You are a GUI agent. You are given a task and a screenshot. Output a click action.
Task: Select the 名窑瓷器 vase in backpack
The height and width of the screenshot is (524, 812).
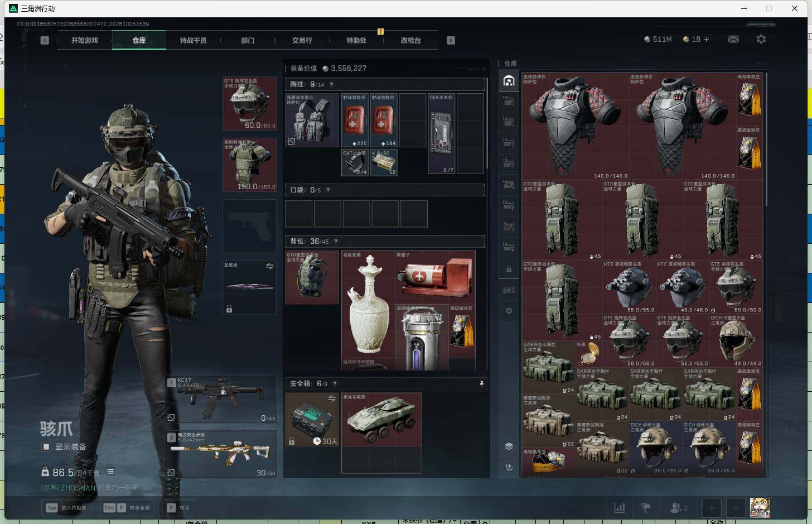click(368, 304)
